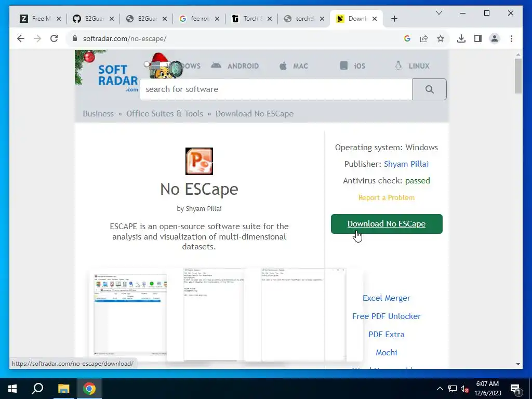
Task: Click the magnifier search button
Action: coord(430,89)
